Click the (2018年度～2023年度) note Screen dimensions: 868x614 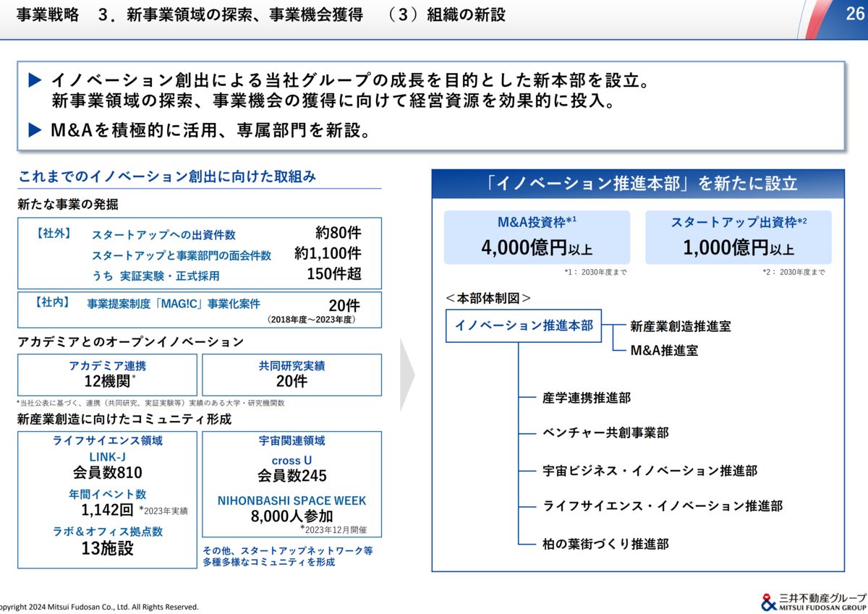[x=312, y=319]
